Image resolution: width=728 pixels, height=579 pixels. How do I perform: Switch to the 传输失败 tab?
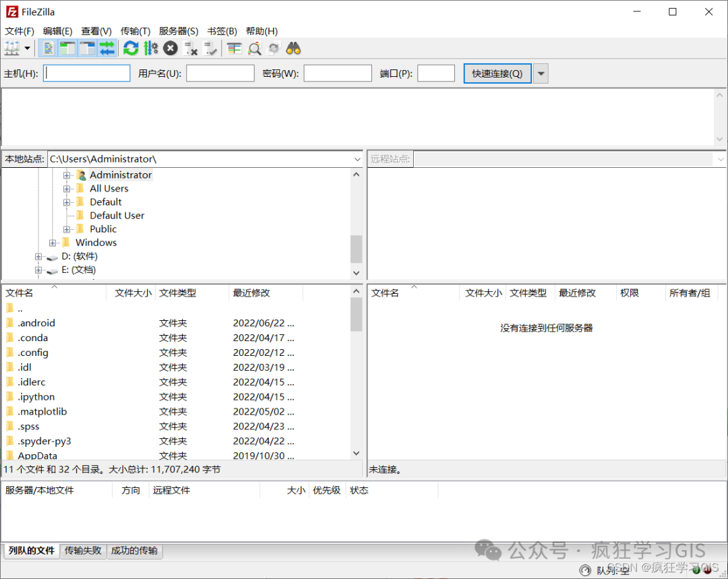pos(83,551)
